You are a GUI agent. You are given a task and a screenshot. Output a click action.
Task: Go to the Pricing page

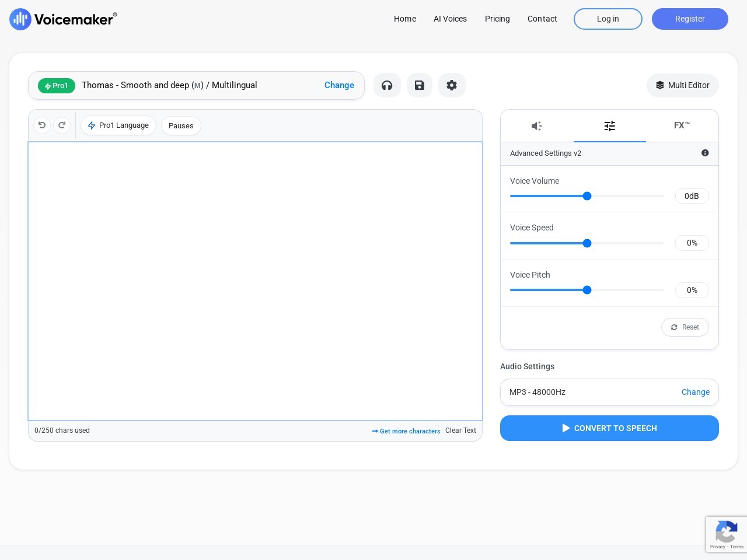coord(497,19)
